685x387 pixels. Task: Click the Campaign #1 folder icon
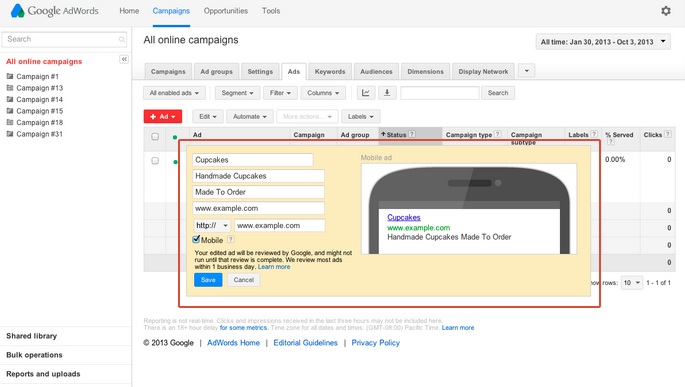pyautogui.click(x=10, y=76)
